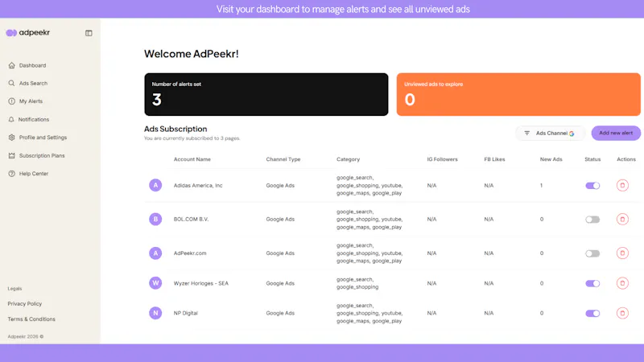The image size is (644, 362).
Task: Click the AdPeekr.com avatar letter A
Action: [155, 253]
